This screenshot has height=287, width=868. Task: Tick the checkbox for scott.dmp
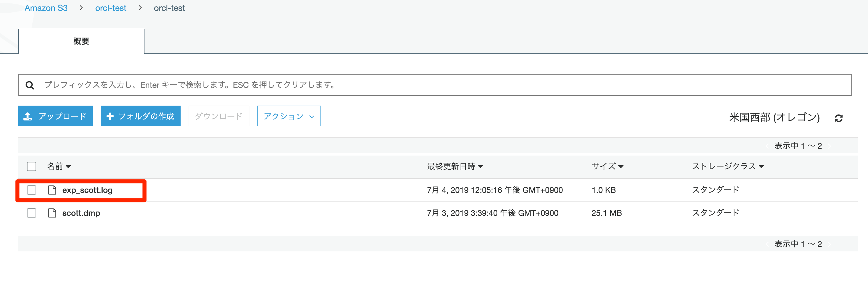pos(32,213)
